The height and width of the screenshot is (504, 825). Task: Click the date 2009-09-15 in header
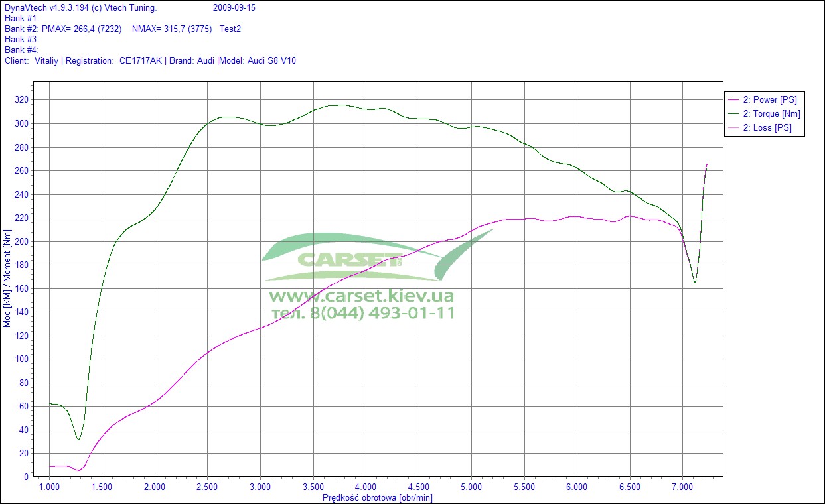click(234, 8)
